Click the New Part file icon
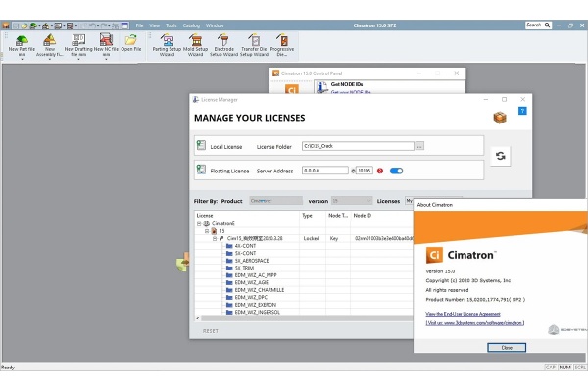 point(22,40)
